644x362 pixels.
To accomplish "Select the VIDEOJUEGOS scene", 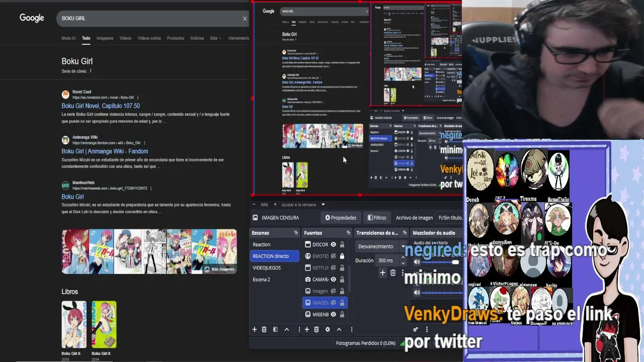I will point(275,267).
